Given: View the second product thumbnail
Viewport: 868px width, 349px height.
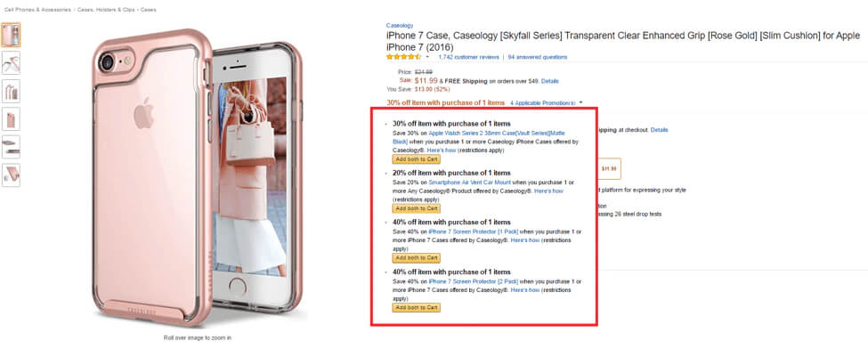Looking at the screenshot, I should [11, 63].
